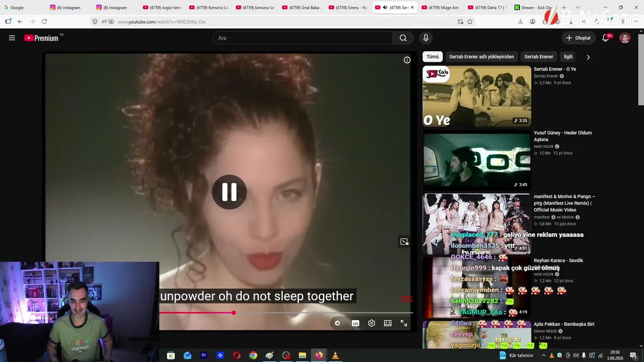Start voice search with the microphone icon
The width and height of the screenshot is (644, 362).
tap(426, 38)
